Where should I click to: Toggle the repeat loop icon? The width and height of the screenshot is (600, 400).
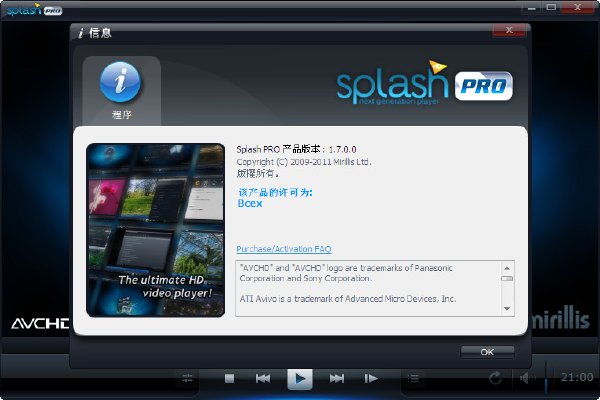(495, 378)
